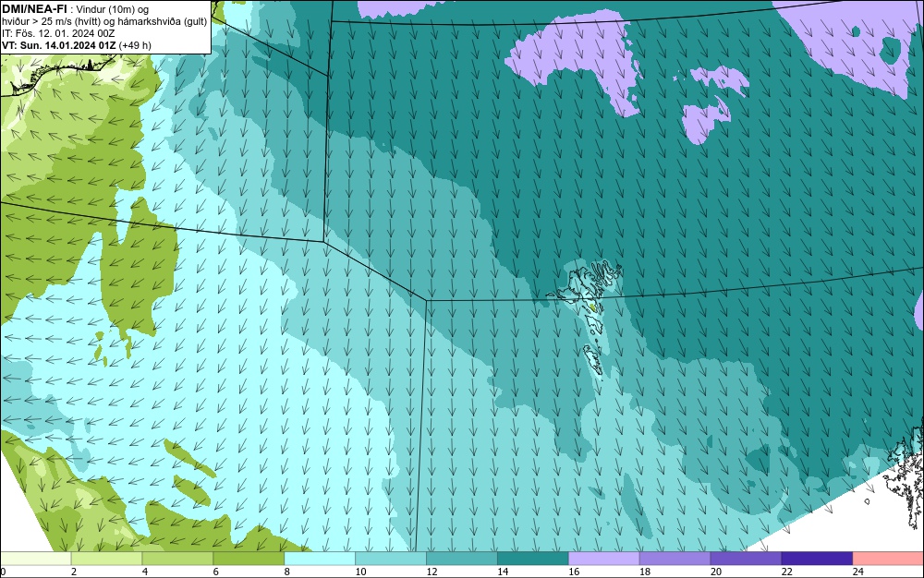Click the legend scale value '12'
The height and width of the screenshot is (578, 924).
pyautogui.click(x=432, y=572)
